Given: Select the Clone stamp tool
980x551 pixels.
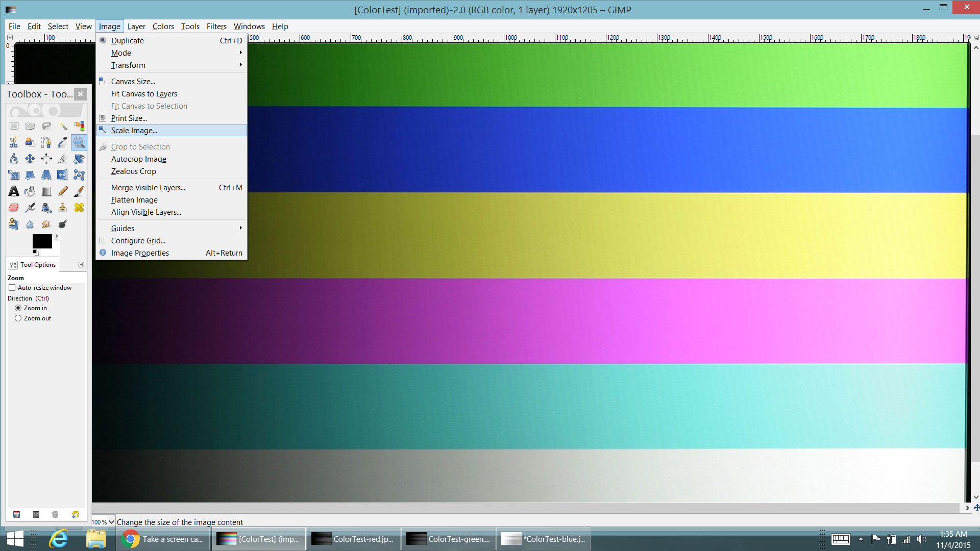Looking at the screenshot, I should click(x=63, y=208).
